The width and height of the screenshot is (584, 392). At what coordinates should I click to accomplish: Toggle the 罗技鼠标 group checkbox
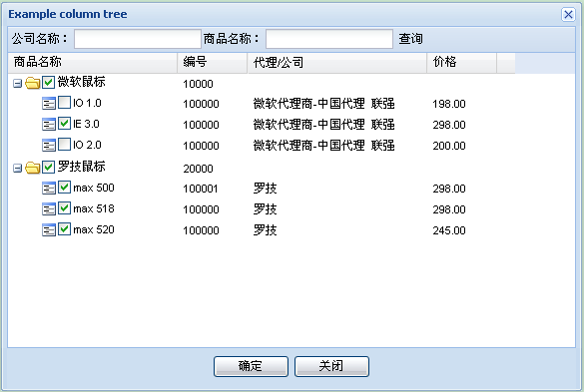point(49,167)
